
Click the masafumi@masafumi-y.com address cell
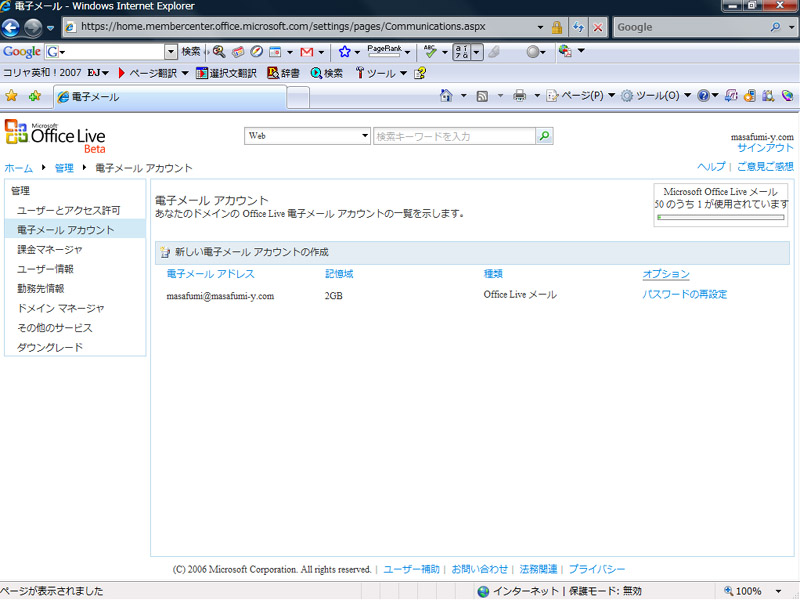tap(220, 296)
